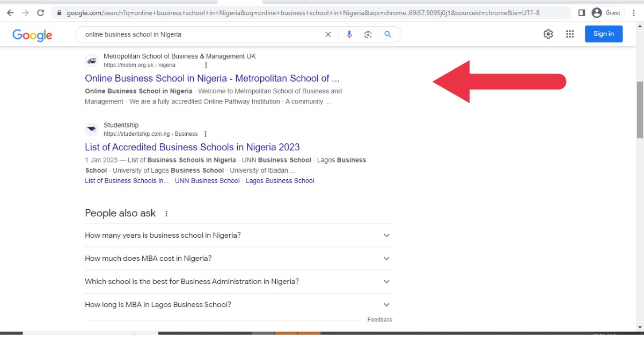
Task: Submit search with magnifier icon
Action: pos(387,34)
